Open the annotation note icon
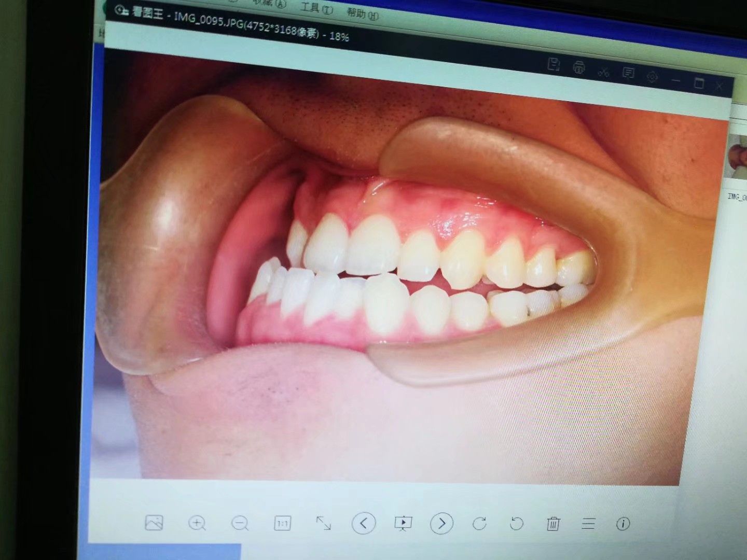The image size is (747, 560). tap(628, 74)
